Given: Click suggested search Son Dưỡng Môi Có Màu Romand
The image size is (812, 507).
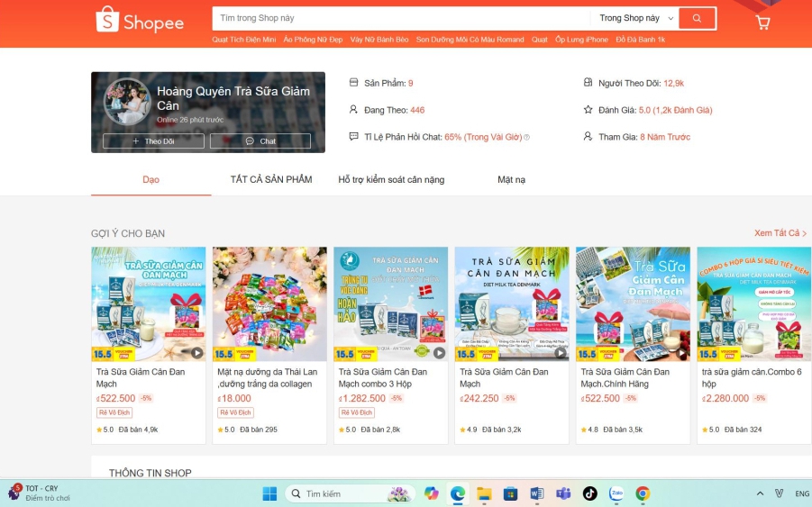Looking at the screenshot, I should [x=470, y=40].
